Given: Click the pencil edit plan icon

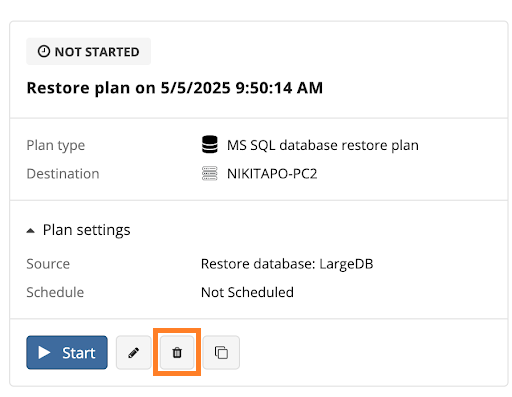Looking at the screenshot, I should click(134, 352).
